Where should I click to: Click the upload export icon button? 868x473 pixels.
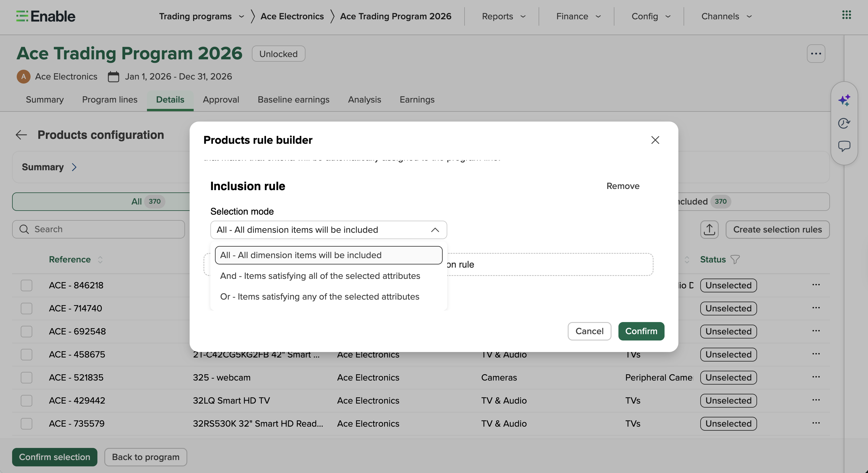coord(709,229)
